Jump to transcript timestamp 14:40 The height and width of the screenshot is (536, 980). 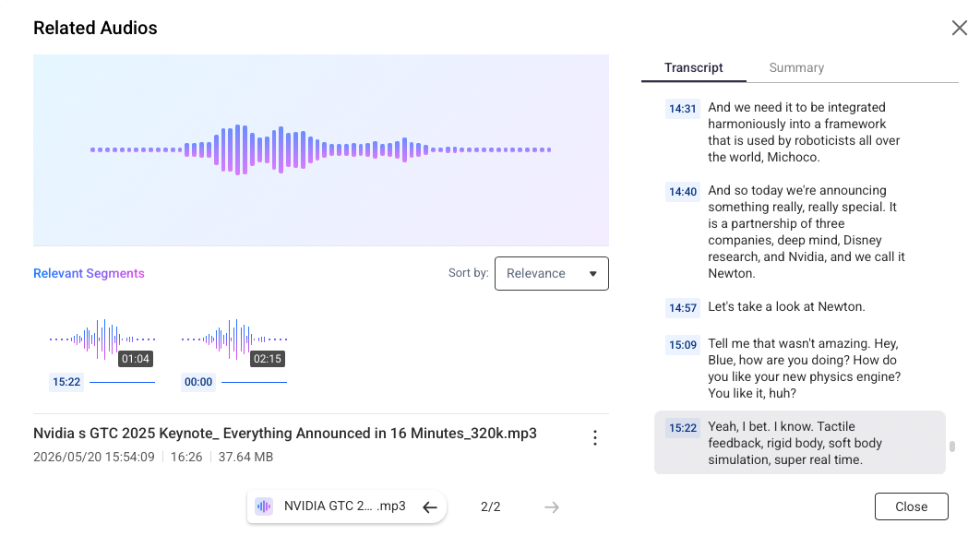(x=683, y=192)
